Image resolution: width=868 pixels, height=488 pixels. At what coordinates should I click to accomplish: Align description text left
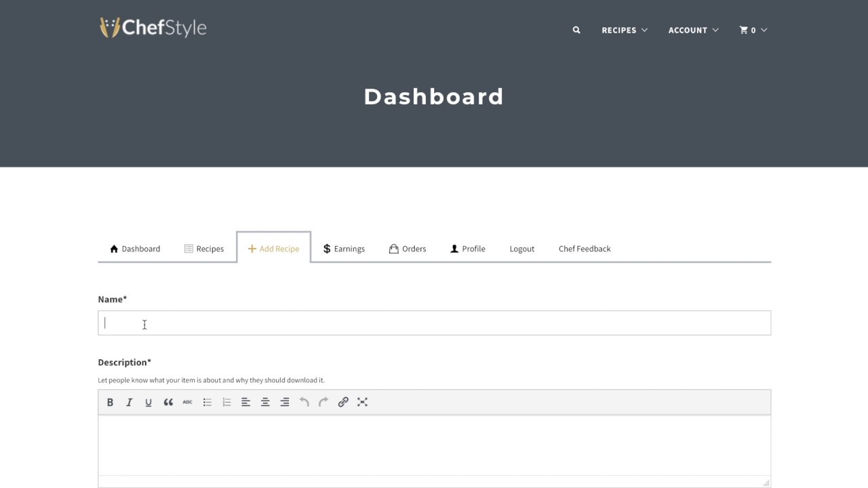pos(246,402)
